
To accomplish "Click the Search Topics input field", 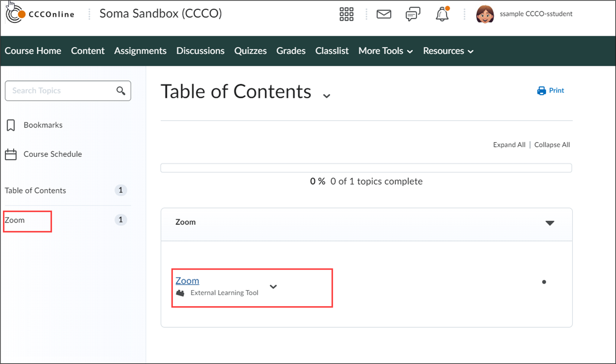I will click(68, 91).
